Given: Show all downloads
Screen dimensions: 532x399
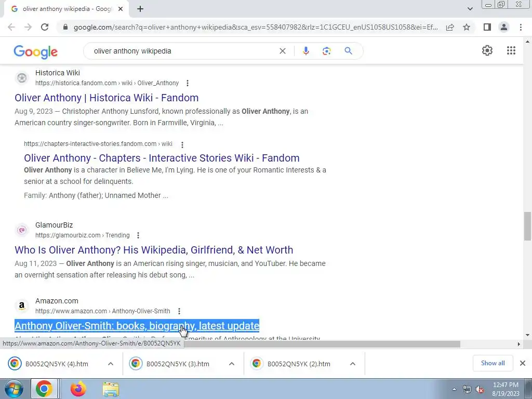Looking at the screenshot, I should (493, 363).
